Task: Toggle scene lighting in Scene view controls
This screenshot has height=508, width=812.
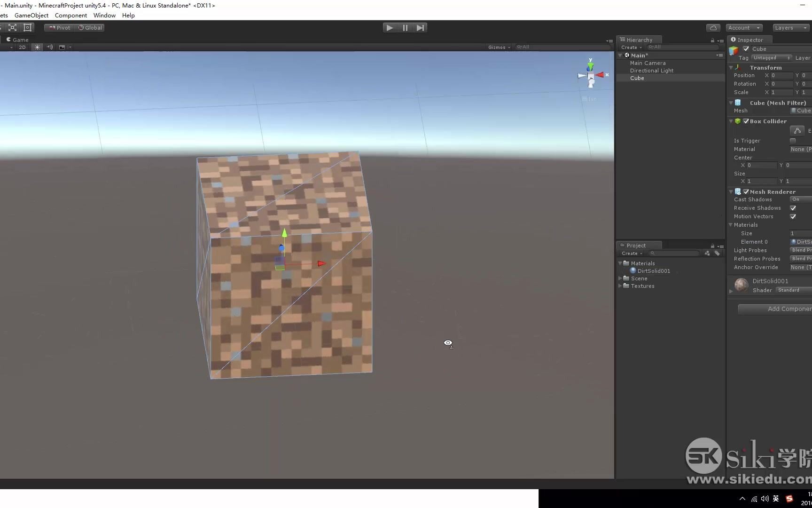Action: (x=37, y=48)
